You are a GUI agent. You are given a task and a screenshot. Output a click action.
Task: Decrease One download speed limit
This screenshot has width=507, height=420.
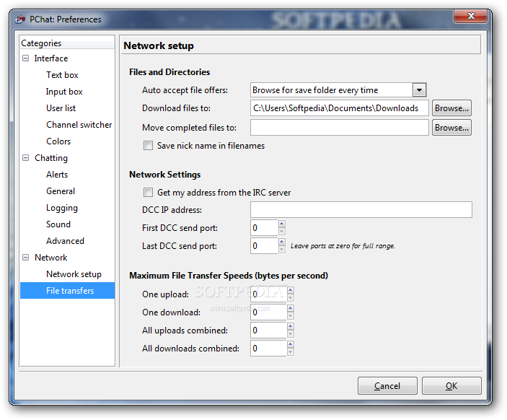(x=291, y=316)
